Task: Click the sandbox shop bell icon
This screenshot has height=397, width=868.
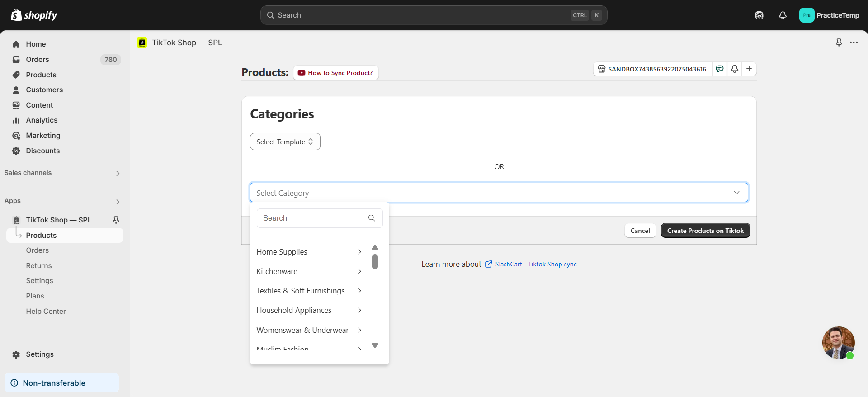Action: 735,69
